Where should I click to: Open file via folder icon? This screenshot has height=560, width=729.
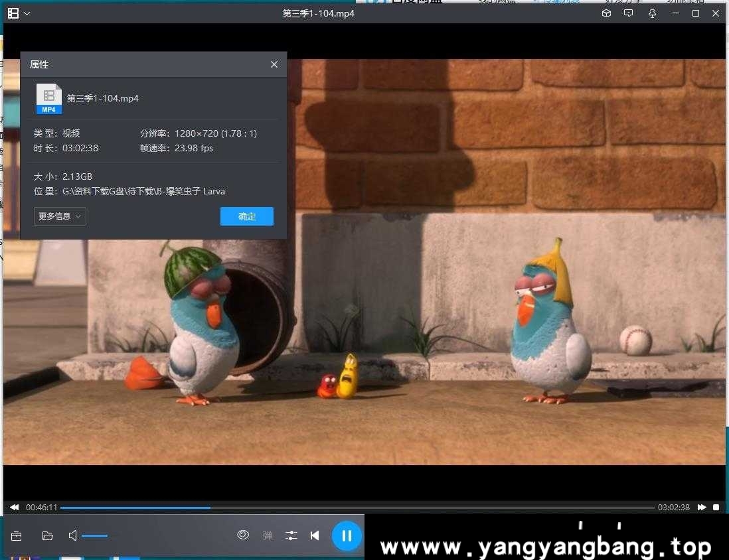click(x=47, y=535)
